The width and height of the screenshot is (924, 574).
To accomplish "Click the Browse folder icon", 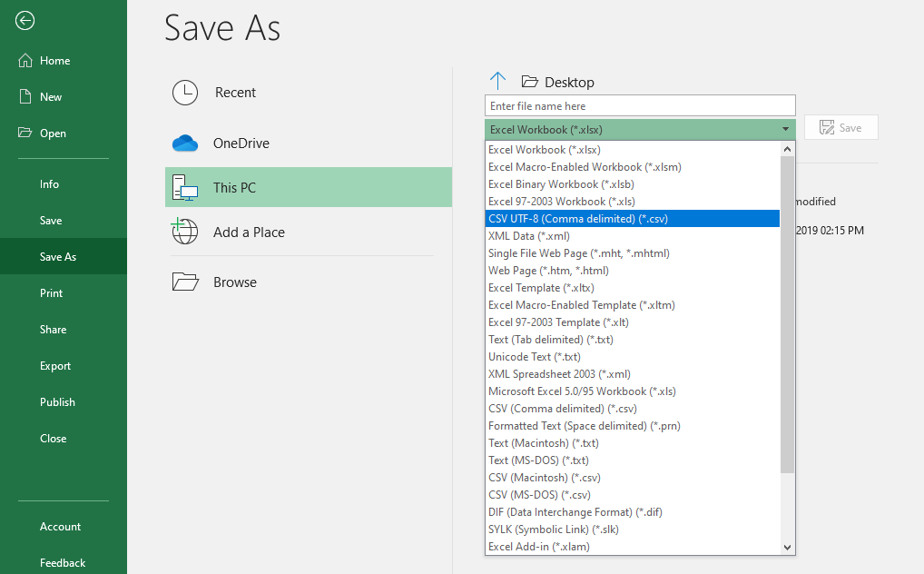I will pyautogui.click(x=185, y=282).
